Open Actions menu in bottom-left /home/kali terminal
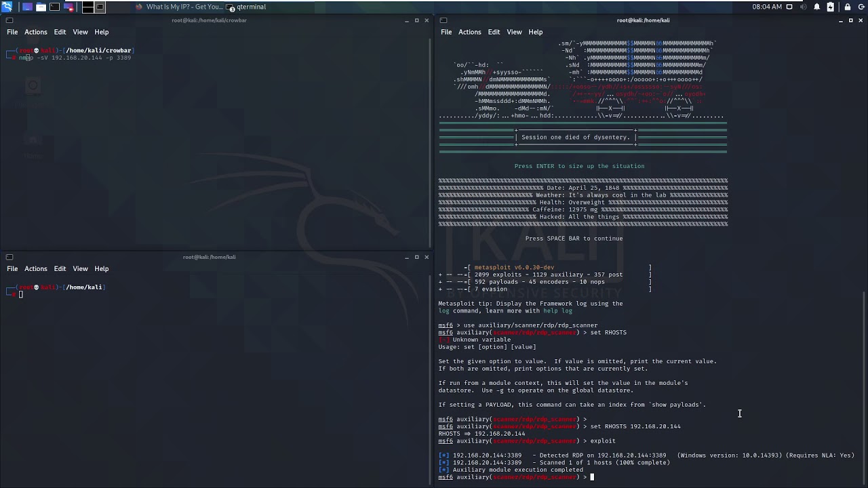The height and width of the screenshot is (488, 868). pyautogui.click(x=36, y=268)
